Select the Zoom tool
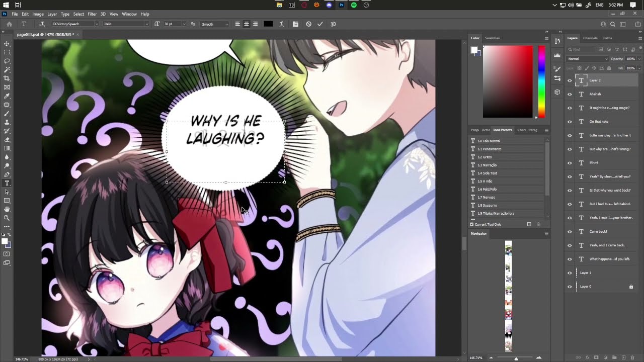This screenshot has width=644, height=362. tap(7, 218)
